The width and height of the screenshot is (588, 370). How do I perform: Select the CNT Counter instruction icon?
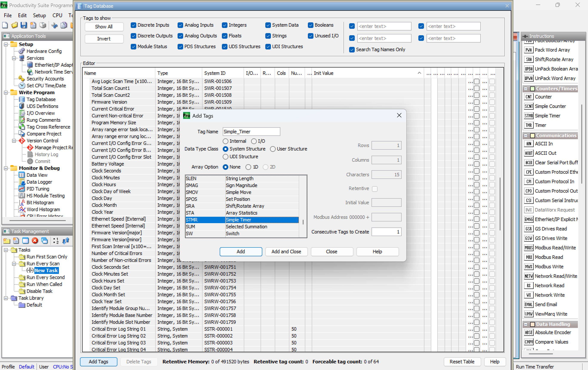pyautogui.click(x=528, y=97)
